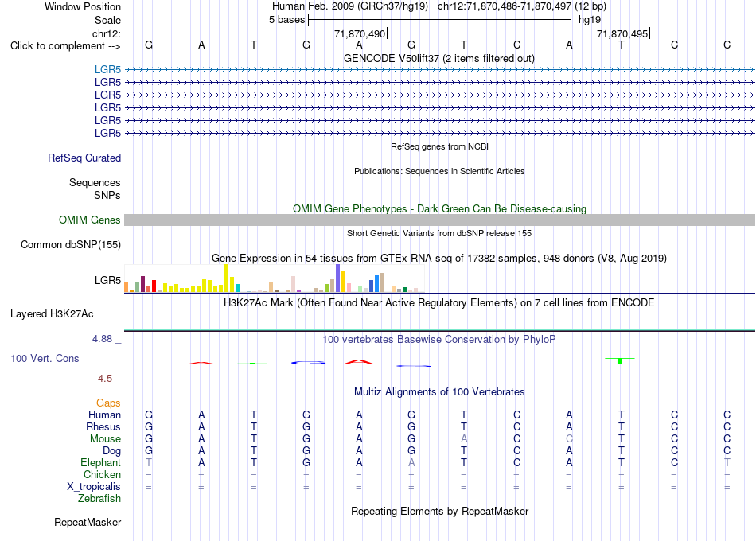Viewport: 756px width, 541px height.
Task: Select the Human alignment row label
Action: coord(104,415)
